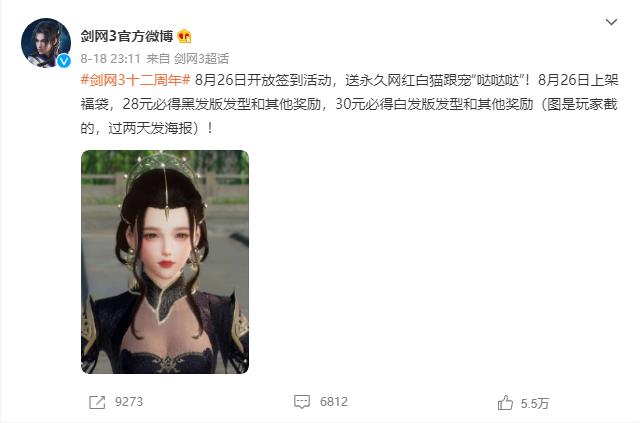640x423 pixels.
Task: Expand the post options chevron menu
Action: click(611, 22)
